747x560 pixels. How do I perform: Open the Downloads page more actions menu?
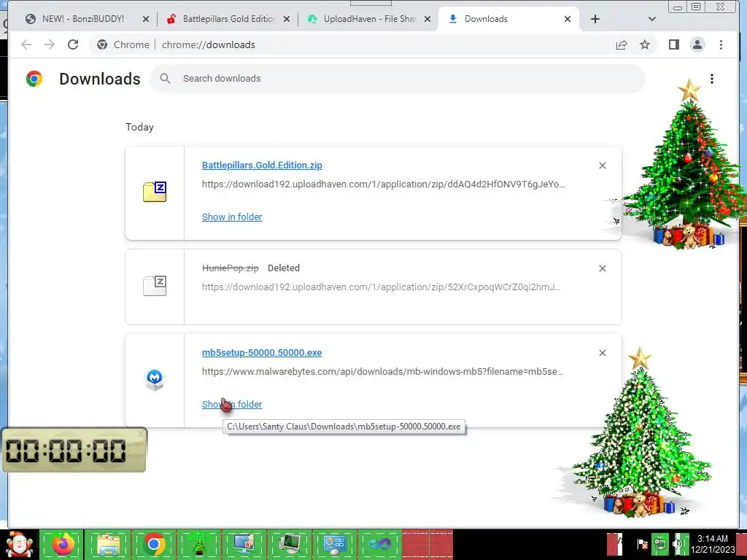[712, 79]
